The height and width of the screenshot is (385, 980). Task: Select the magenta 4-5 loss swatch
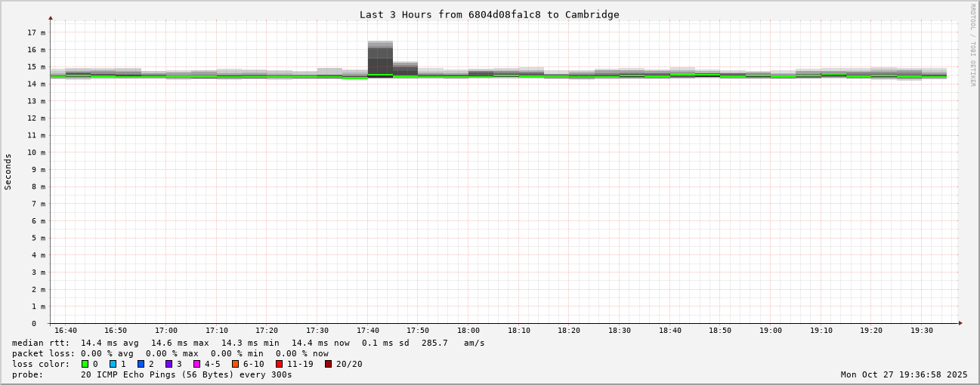pyautogui.click(x=197, y=364)
